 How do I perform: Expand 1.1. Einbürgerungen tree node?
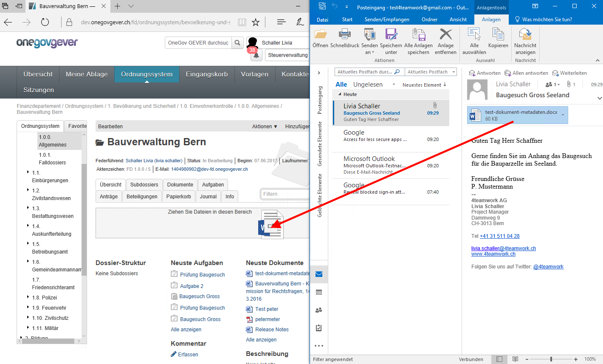coord(28,172)
